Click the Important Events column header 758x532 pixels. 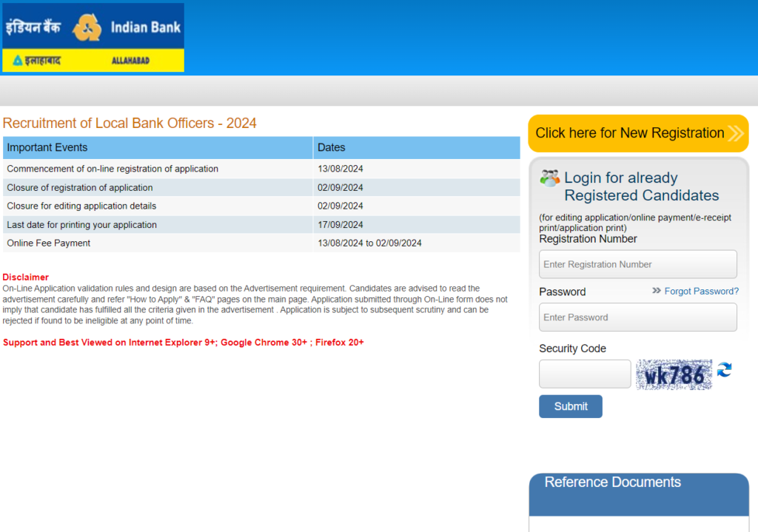tap(48, 147)
